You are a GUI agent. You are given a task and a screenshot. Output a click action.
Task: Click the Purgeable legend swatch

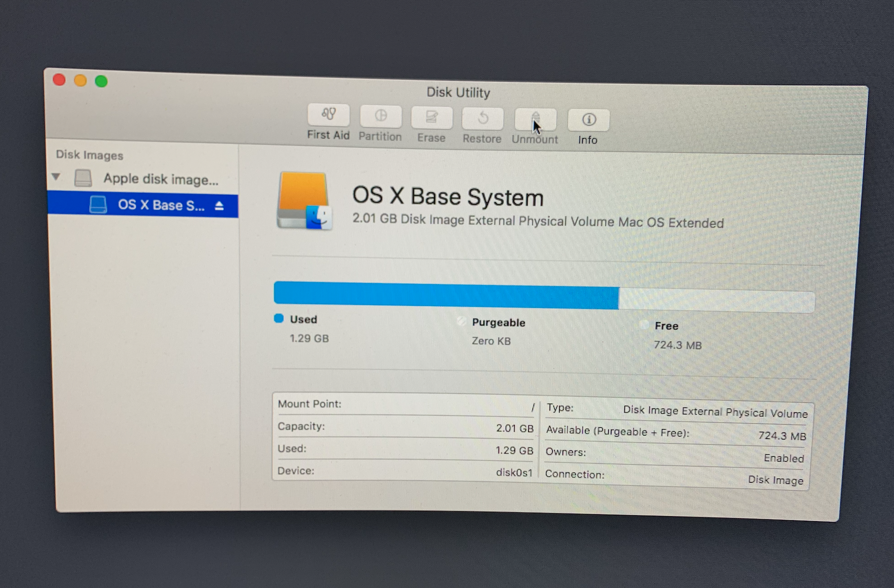pyautogui.click(x=461, y=321)
